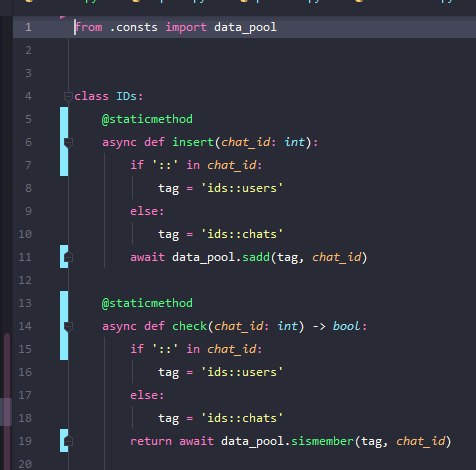Viewport: 476px width, 470px height.
Task: Open the blue change marker beside line 13
Action: coord(64,325)
